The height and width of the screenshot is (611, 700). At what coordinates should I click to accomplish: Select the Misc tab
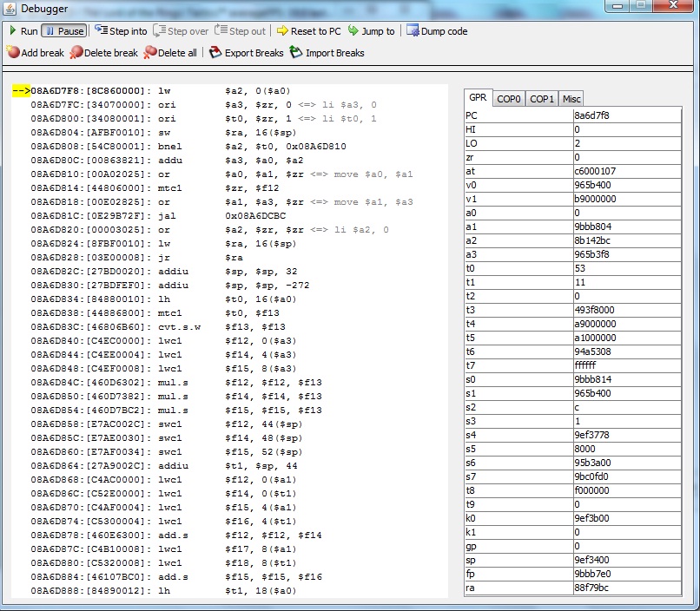(x=571, y=99)
